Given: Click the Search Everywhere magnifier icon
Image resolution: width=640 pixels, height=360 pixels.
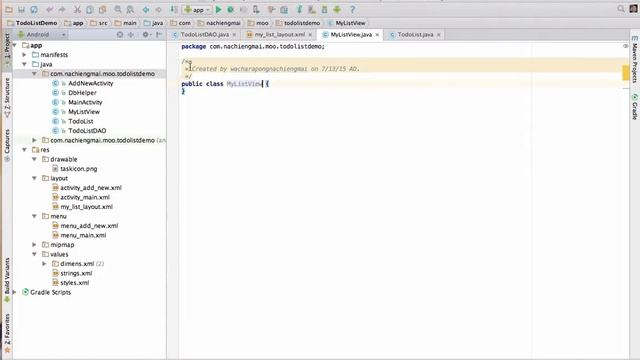Looking at the screenshot, I should pos(621,9).
